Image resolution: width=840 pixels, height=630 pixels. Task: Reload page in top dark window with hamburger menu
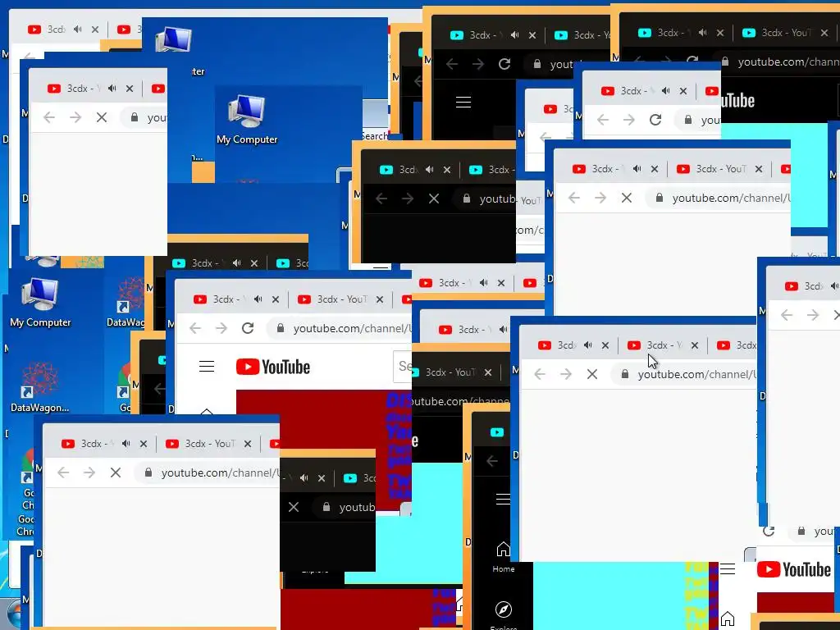504,64
